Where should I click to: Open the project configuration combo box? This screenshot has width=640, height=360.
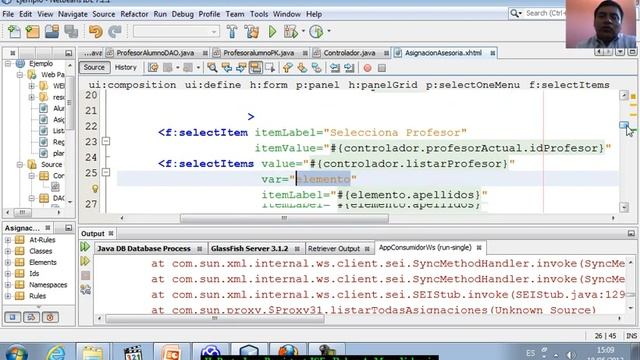(x=176, y=31)
